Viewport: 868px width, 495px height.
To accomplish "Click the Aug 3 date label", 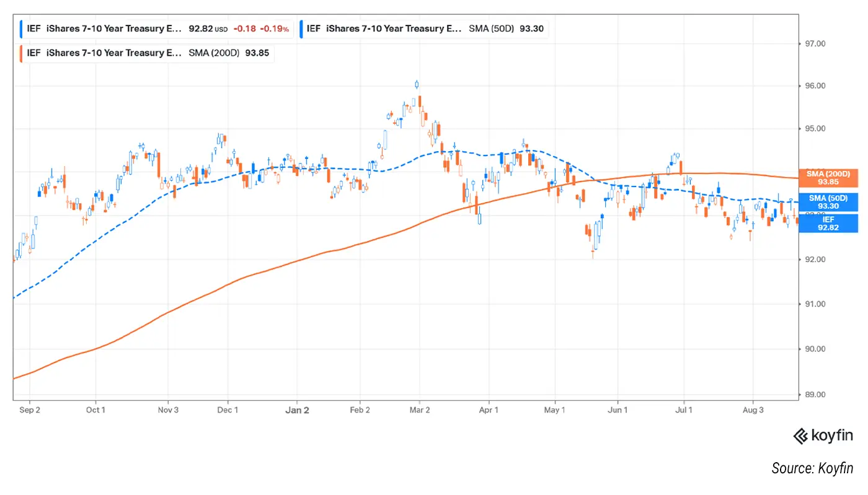I will (753, 410).
